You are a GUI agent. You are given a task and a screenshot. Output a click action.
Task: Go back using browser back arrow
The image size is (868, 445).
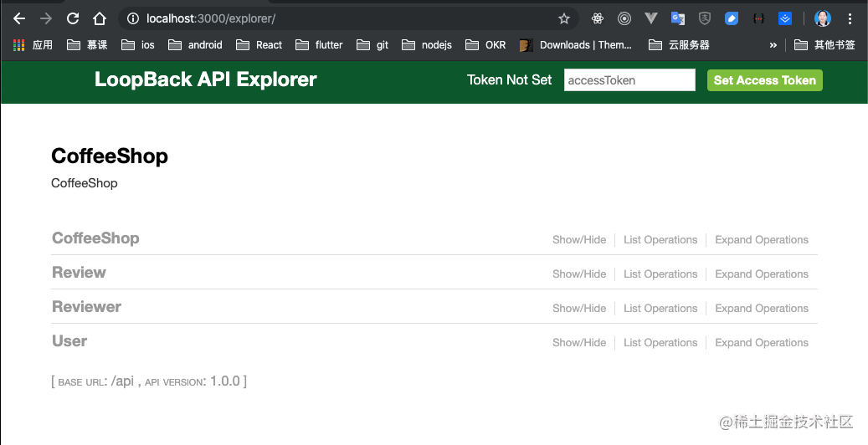tap(19, 18)
